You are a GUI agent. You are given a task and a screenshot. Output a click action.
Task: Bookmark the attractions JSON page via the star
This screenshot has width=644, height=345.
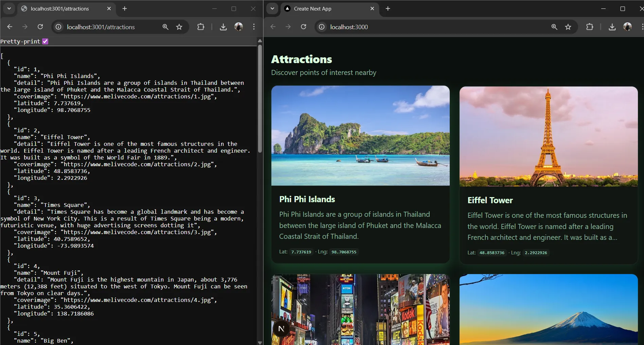tap(179, 27)
